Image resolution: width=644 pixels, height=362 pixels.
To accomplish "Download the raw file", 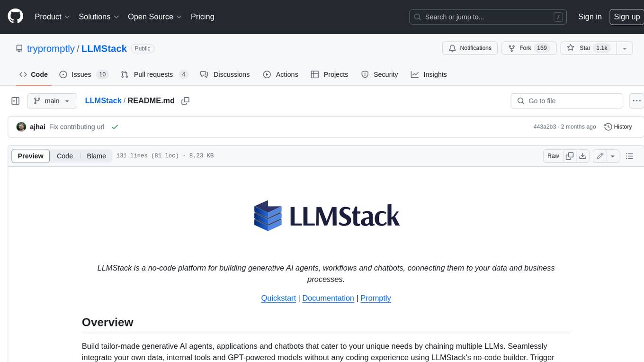I will tap(583, 156).
